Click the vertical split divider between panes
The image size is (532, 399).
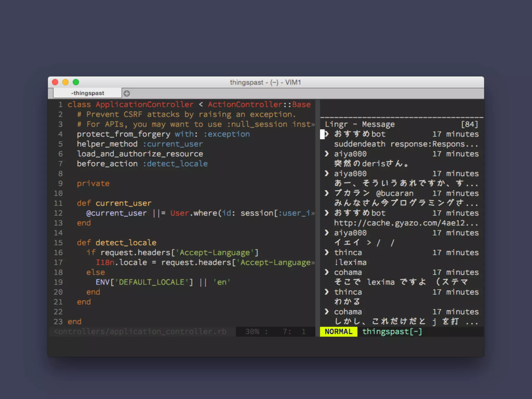click(317, 213)
